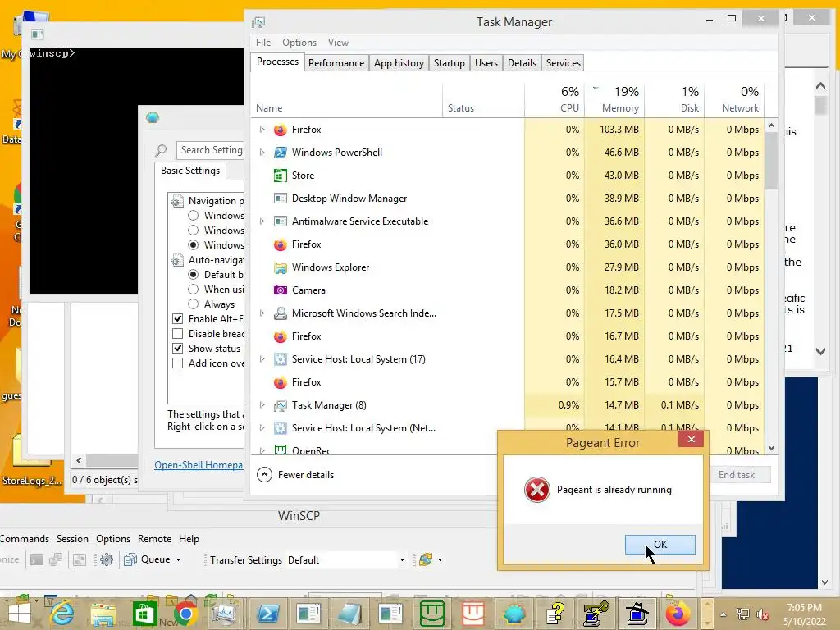The image size is (840, 630).
Task: Select the third selected Windows radio option
Action: [x=194, y=244]
